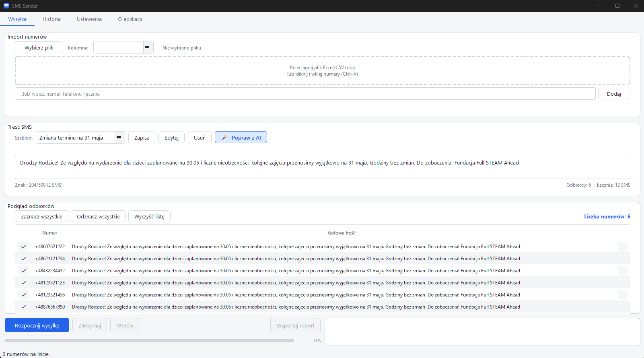The image size is (644, 358).
Task: Expand the Szablon template dropdown arrow
Action: point(119,138)
